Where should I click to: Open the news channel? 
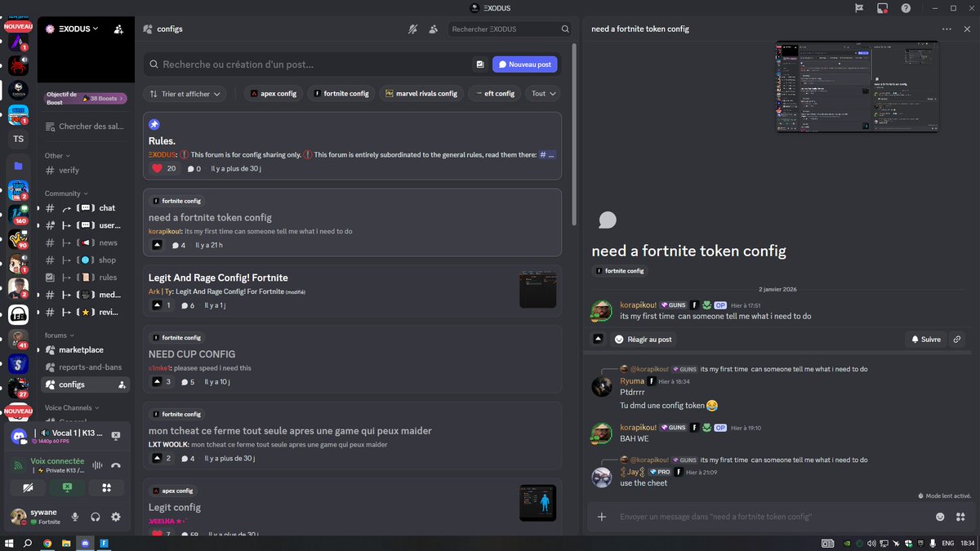[86, 242]
